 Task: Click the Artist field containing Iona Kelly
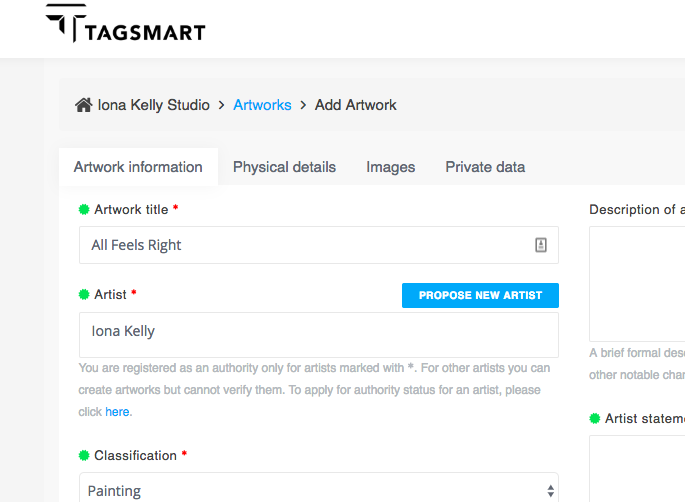(318, 334)
